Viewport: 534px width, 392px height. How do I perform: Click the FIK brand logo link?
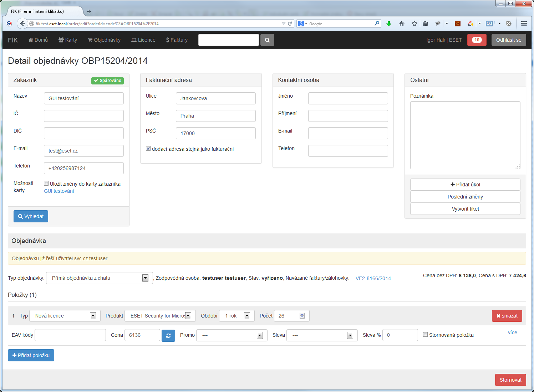(13, 40)
